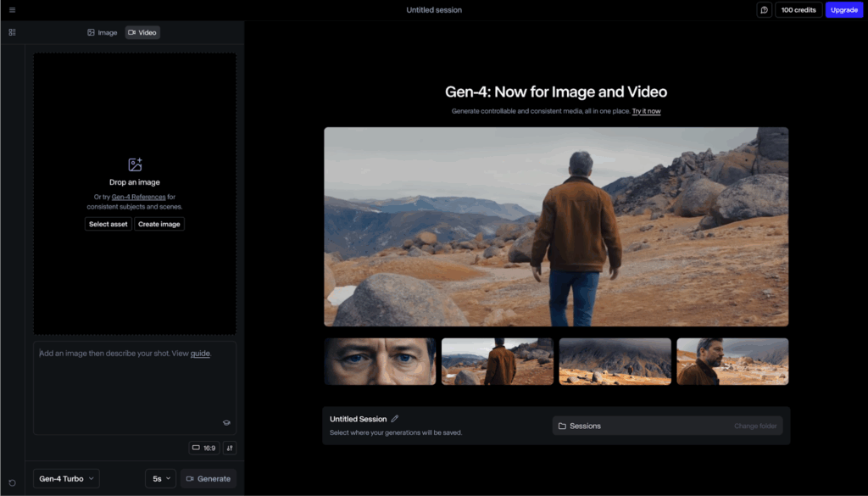Click the "Untitled session" title in top bar

click(x=434, y=10)
